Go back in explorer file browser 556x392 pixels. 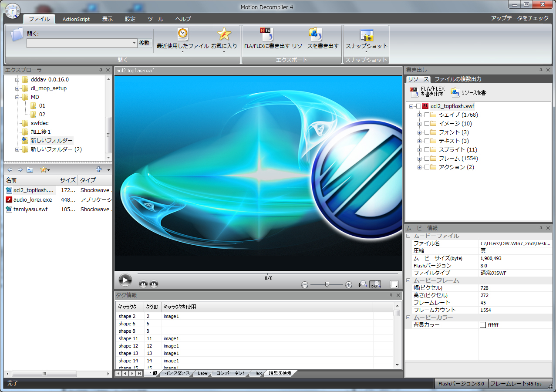coord(10,169)
